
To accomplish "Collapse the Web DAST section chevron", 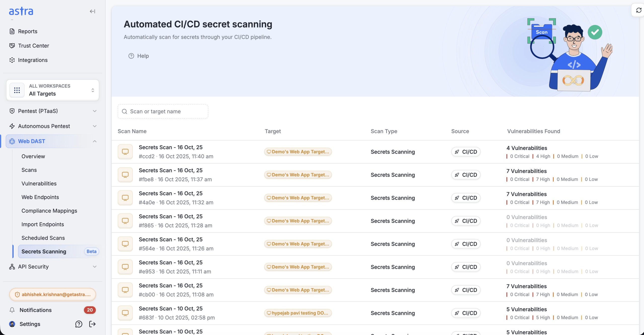I will point(95,141).
